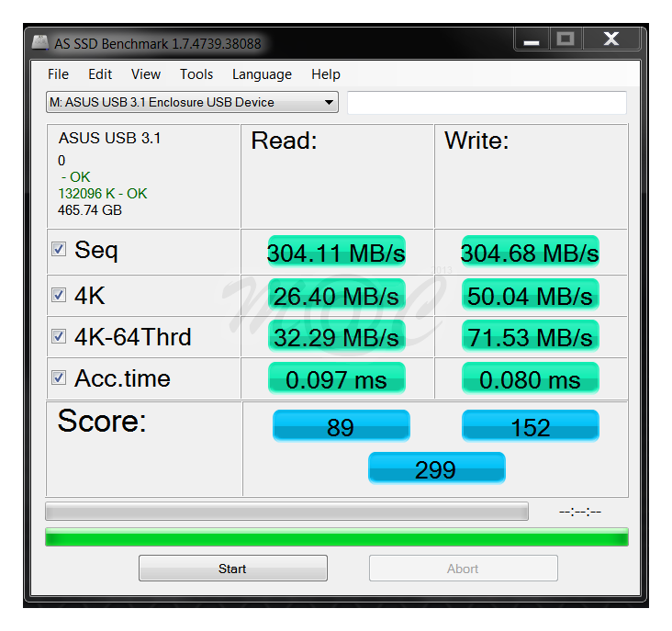Click the write score 152
The height and width of the screenshot is (631, 672).
point(530,426)
